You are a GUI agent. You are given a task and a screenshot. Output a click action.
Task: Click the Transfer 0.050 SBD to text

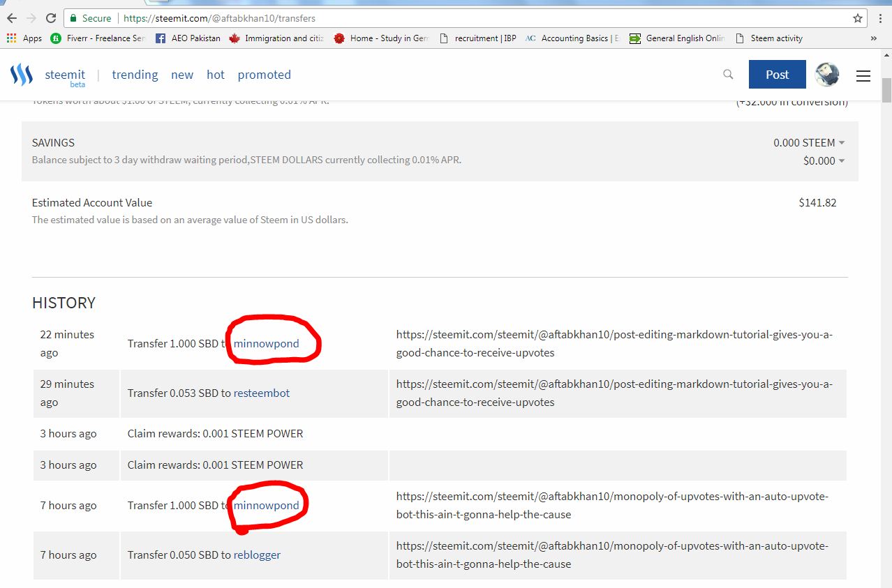(x=179, y=555)
